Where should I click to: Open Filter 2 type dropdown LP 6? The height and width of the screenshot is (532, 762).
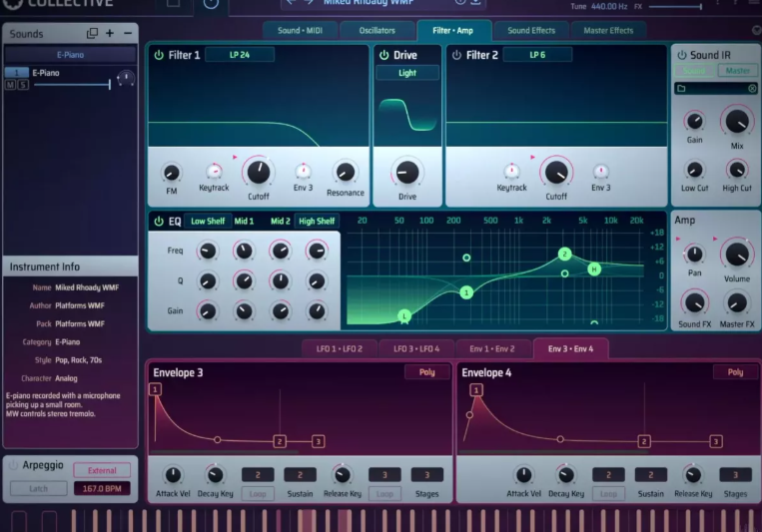pos(537,55)
